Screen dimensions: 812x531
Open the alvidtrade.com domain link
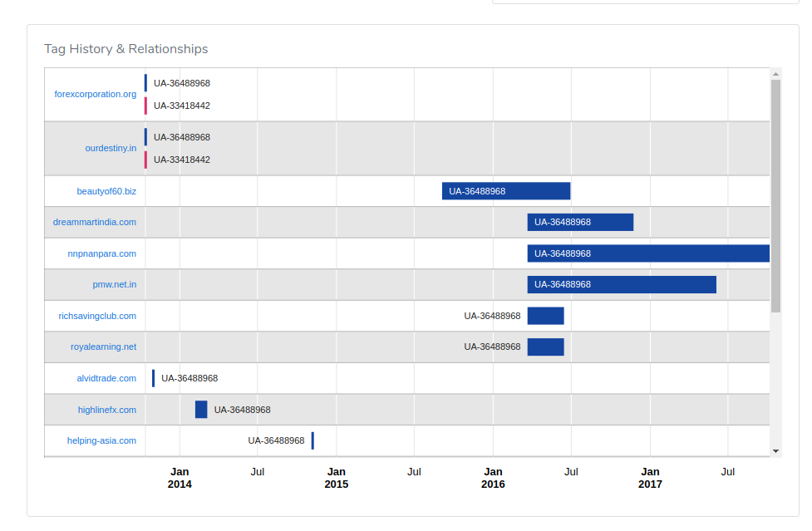[x=106, y=378]
